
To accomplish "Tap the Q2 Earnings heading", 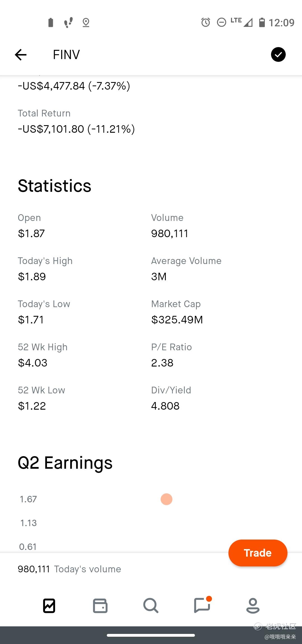I will [x=65, y=463].
